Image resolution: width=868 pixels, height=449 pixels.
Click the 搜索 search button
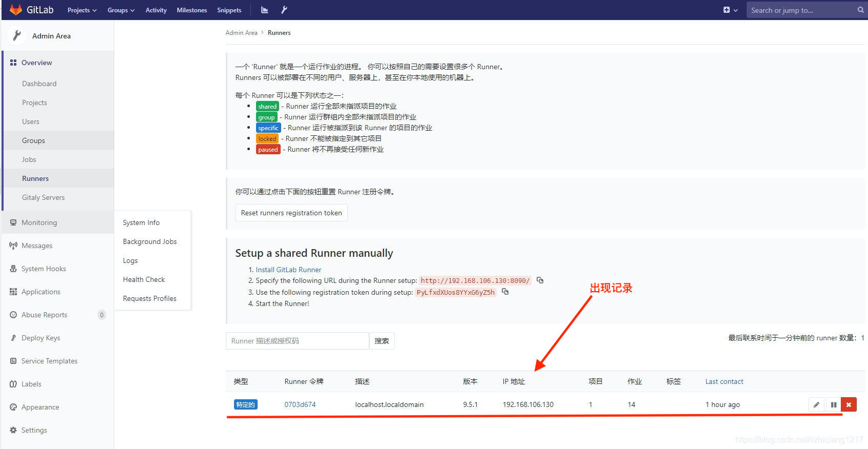click(382, 341)
